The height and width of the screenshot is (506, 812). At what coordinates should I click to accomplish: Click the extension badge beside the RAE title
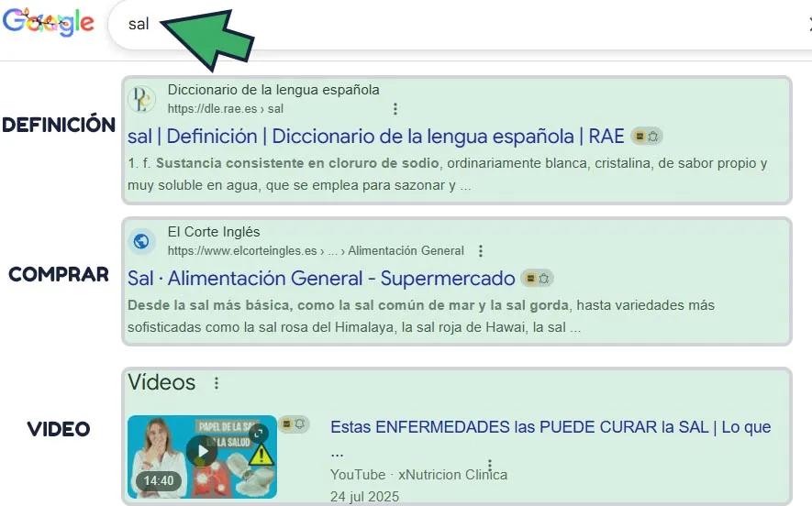pyautogui.click(x=646, y=137)
